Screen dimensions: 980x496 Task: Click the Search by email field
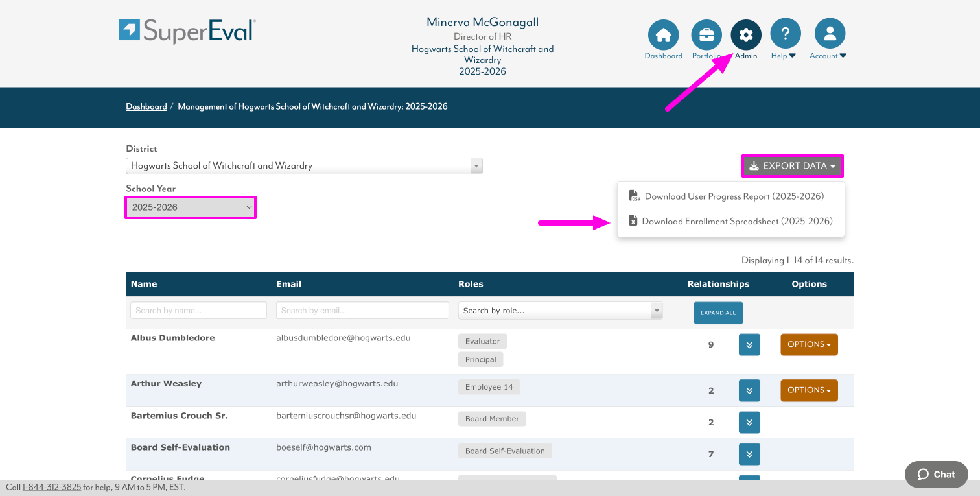[362, 311]
